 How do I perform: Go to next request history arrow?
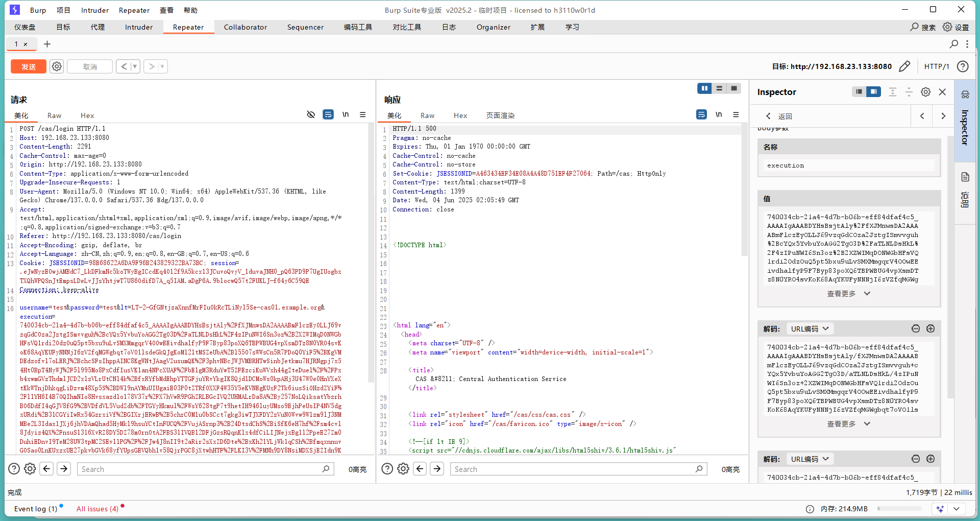152,66
